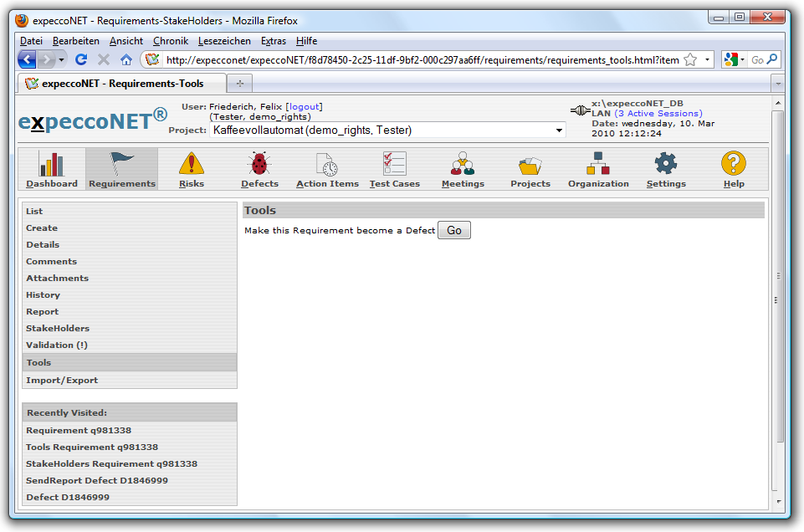Click the Help question mark icon
Viewport: 804px width, 532px height.
tap(733, 164)
